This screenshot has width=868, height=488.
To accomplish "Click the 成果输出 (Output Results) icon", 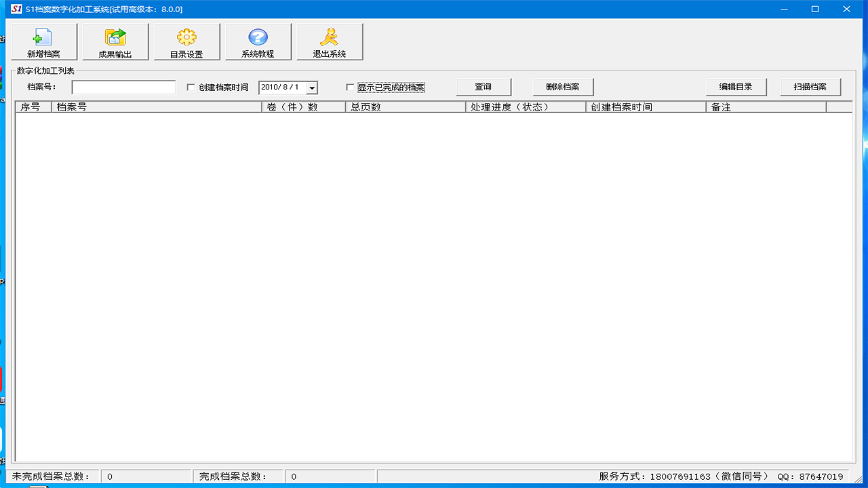I will (115, 41).
